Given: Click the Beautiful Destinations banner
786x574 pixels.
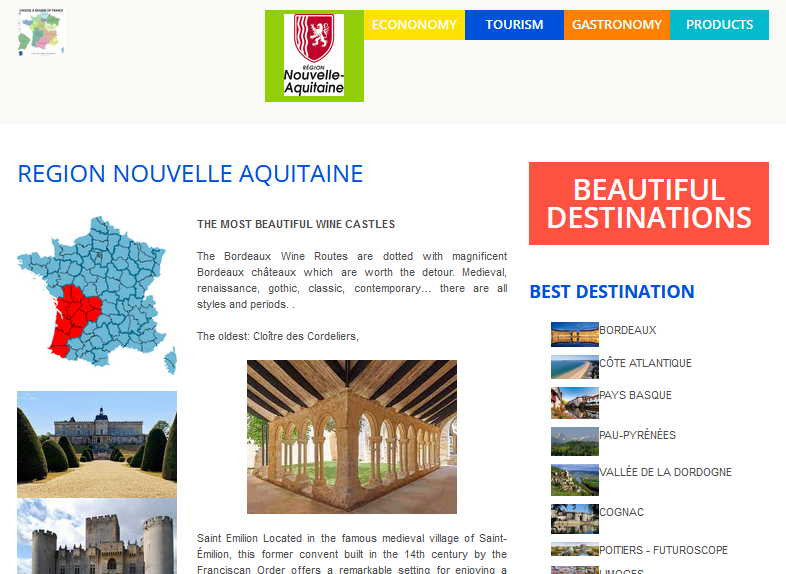Looking at the screenshot, I should click(648, 204).
